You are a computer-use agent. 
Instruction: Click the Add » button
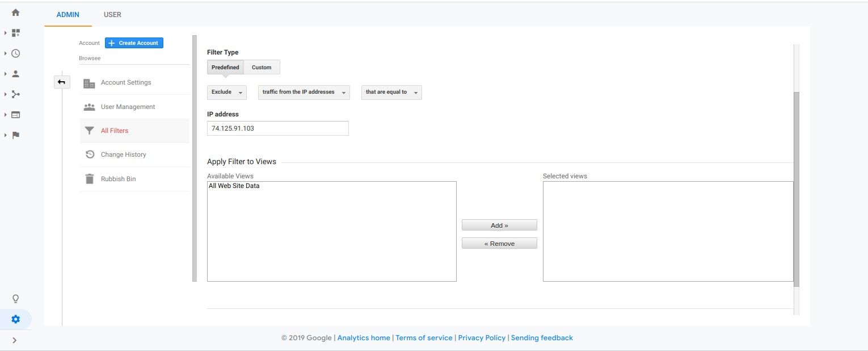499,225
